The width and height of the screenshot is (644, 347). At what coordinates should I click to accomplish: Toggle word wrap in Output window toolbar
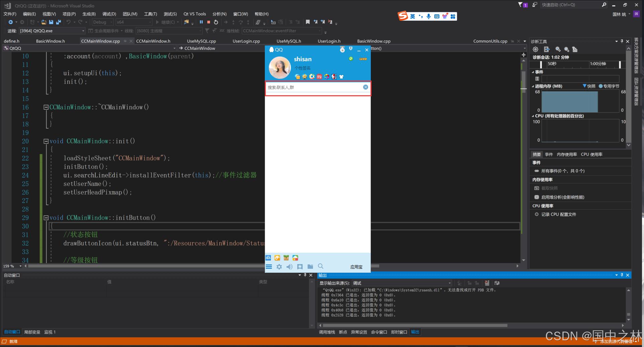(x=497, y=283)
